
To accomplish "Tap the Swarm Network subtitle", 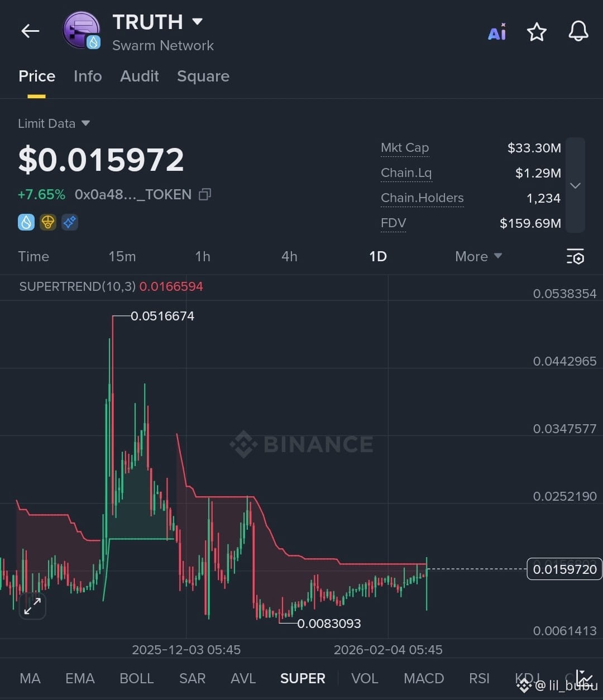I will (163, 45).
